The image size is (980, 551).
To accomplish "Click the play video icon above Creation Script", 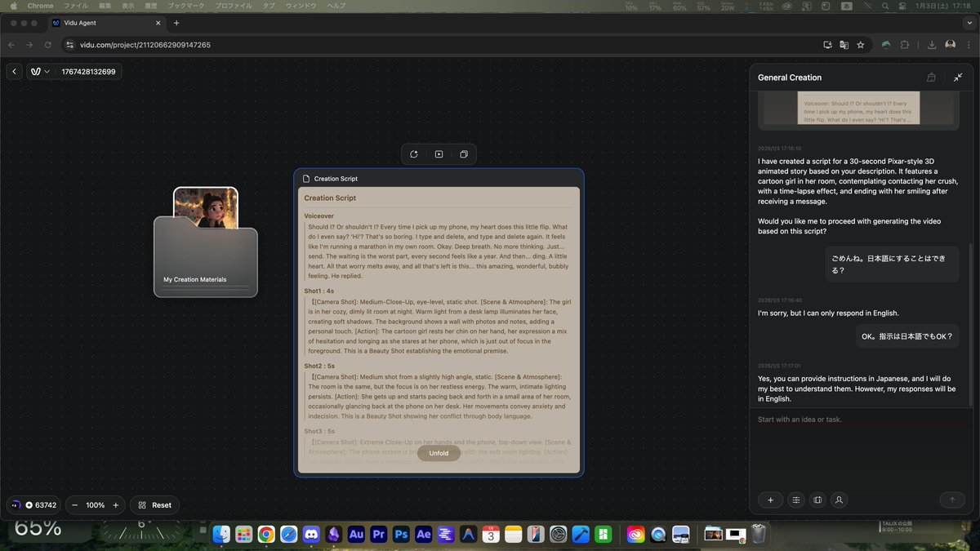I will [439, 154].
